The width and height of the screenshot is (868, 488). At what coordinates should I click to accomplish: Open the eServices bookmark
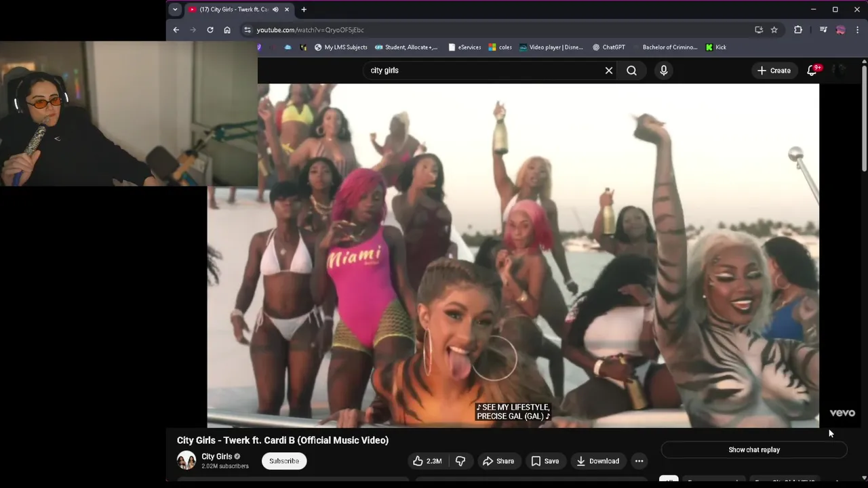point(465,47)
